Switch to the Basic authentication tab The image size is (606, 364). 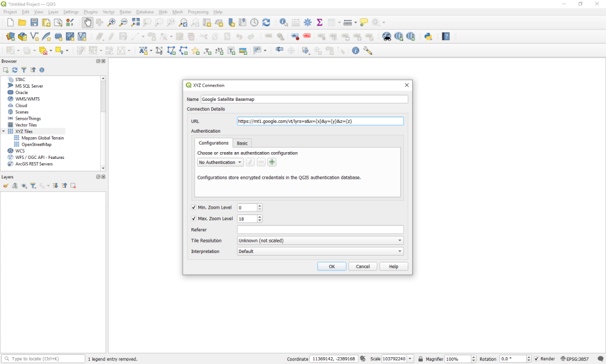click(x=242, y=143)
